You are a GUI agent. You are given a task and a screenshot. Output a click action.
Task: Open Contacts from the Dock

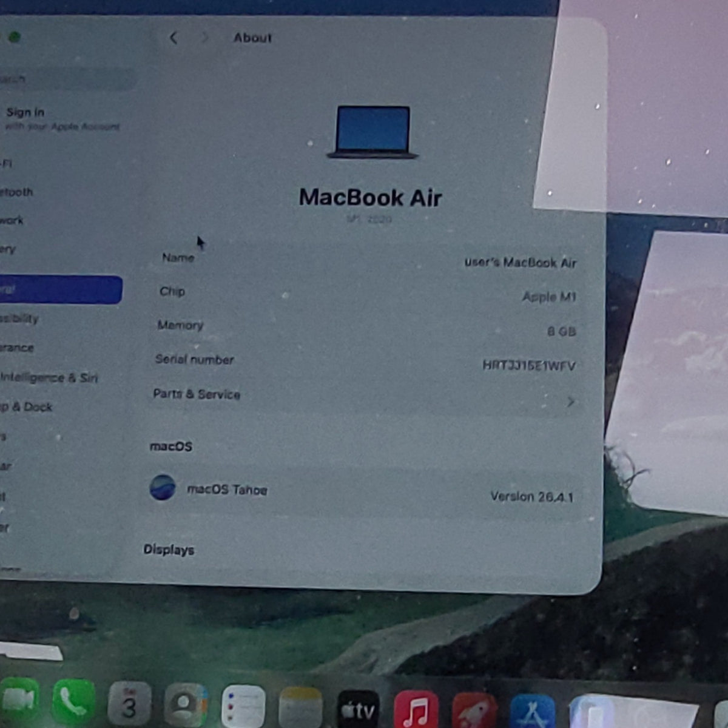point(186,705)
